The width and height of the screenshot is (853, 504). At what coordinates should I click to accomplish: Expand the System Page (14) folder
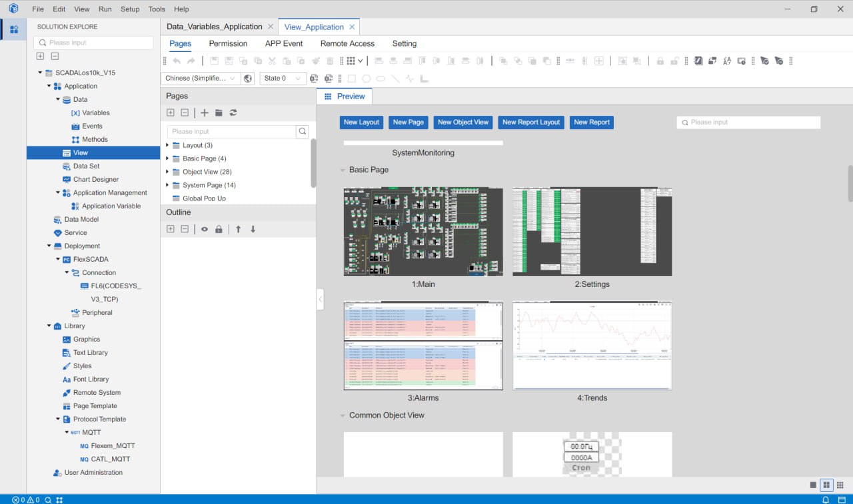(167, 185)
